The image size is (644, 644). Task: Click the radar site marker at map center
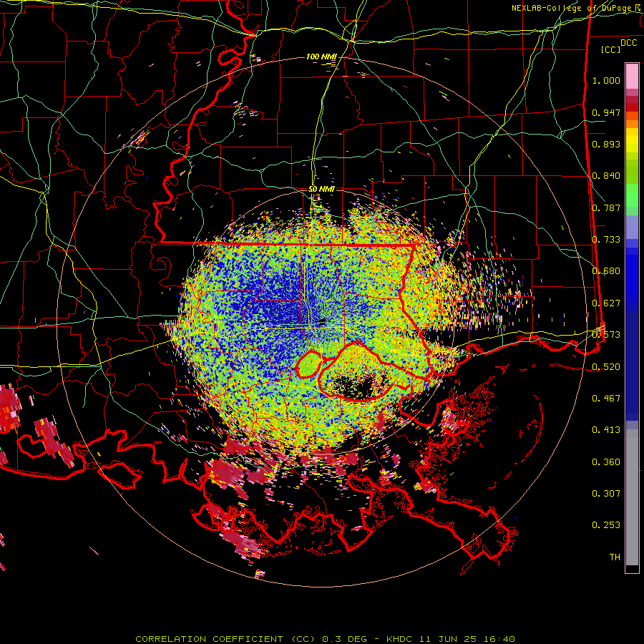323,322
